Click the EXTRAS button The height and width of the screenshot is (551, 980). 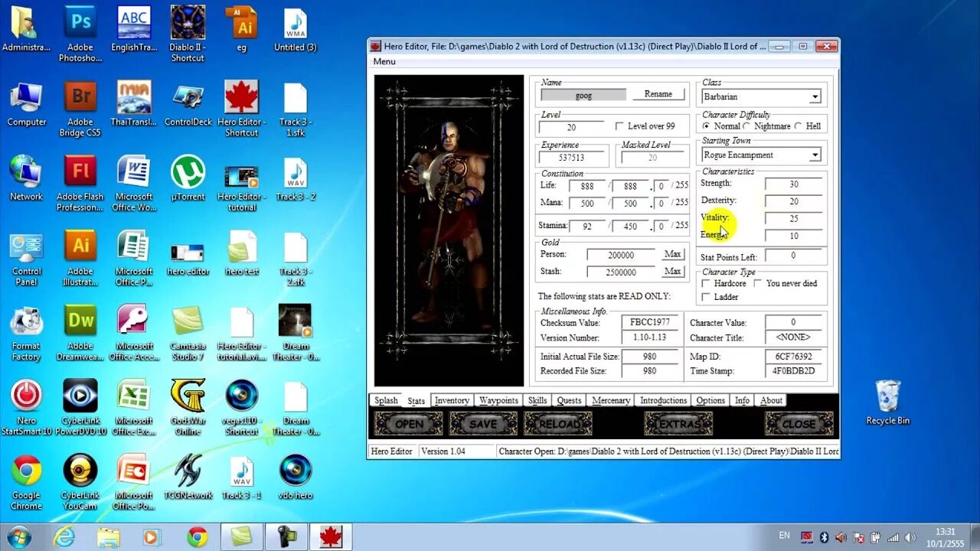coord(678,423)
